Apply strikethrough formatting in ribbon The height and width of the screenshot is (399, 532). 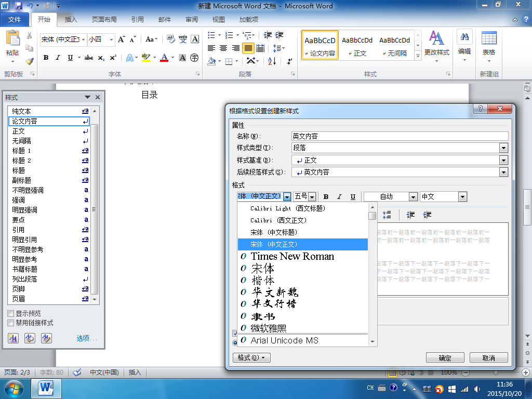click(x=89, y=58)
